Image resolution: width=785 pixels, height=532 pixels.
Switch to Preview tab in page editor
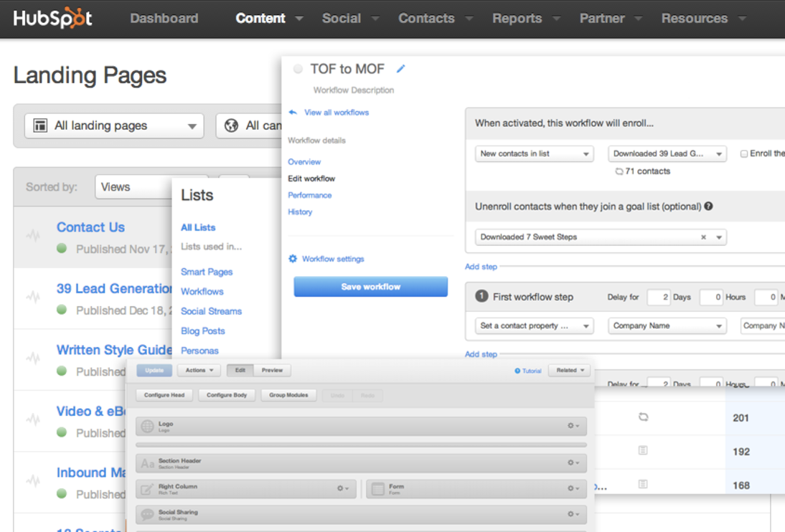(x=273, y=371)
